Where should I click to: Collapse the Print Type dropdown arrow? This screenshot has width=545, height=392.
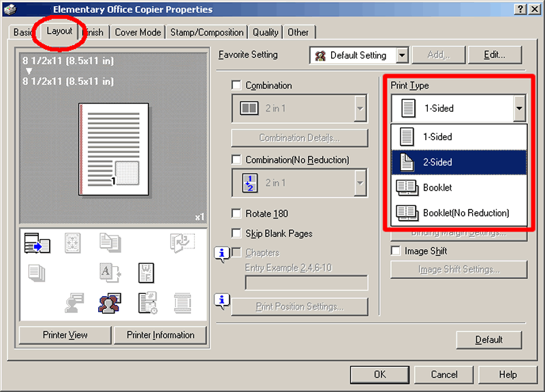pyautogui.click(x=519, y=108)
